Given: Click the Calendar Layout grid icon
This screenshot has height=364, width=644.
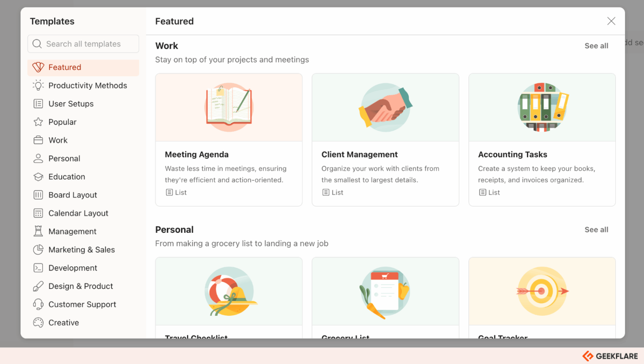Looking at the screenshot, I should click(38, 213).
